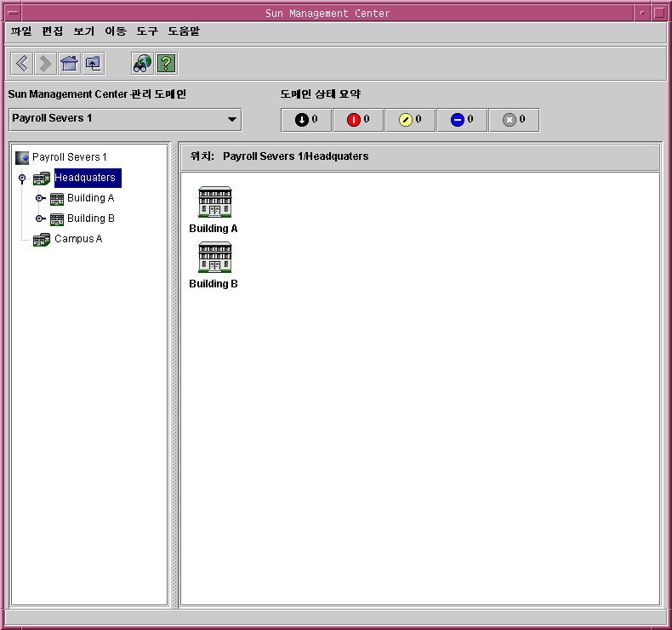672x630 pixels.
Task: Select Building A label in the tree
Action: click(x=90, y=198)
